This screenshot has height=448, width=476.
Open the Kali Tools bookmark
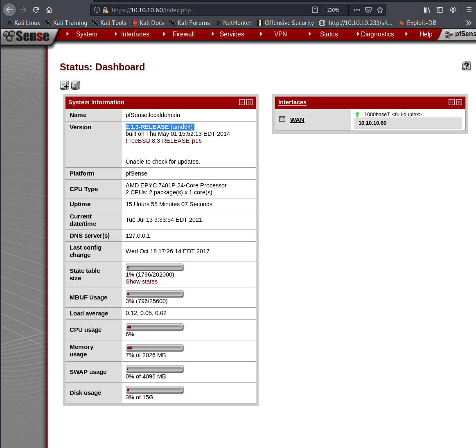click(x=109, y=23)
